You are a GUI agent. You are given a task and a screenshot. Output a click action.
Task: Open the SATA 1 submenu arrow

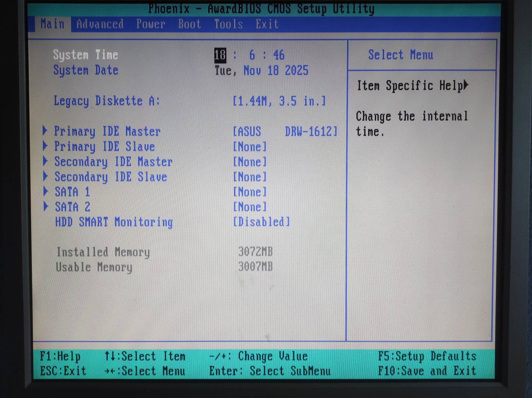click(46, 192)
